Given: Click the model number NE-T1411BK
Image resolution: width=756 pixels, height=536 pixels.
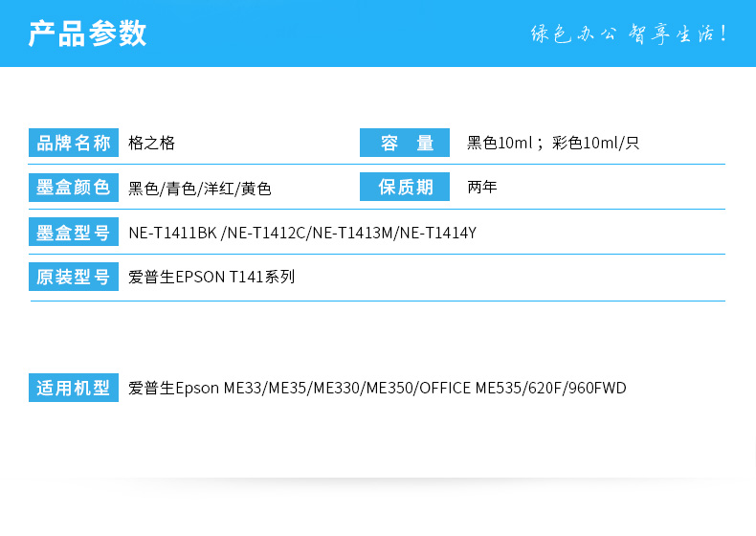Looking at the screenshot, I should tap(172, 233).
